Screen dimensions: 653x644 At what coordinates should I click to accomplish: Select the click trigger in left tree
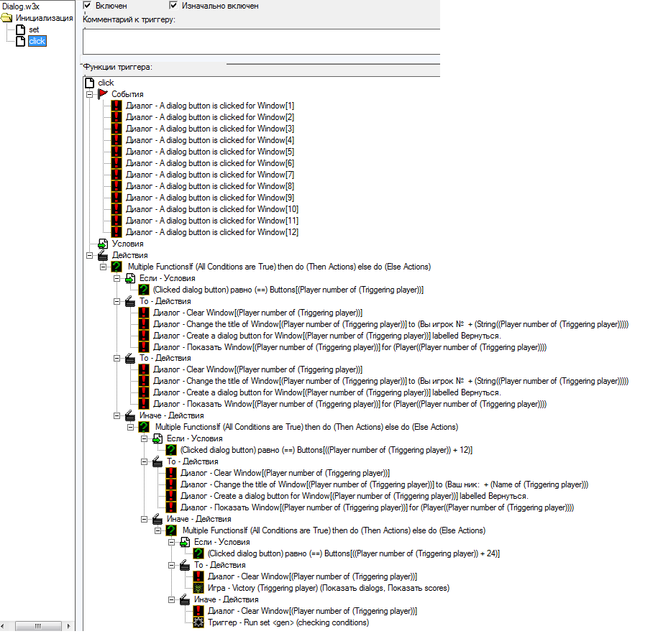(x=37, y=41)
